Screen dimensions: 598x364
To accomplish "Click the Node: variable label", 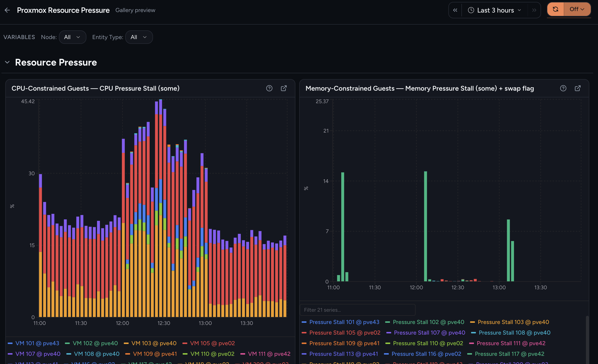I will pos(49,37).
